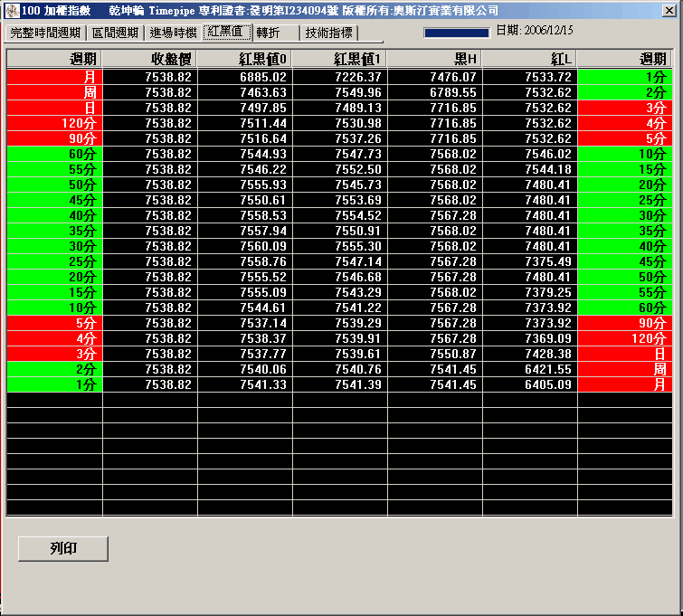Select the red 周 cell in the last column
683x616 pixels.
pyautogui.click(x=625, y=369)
